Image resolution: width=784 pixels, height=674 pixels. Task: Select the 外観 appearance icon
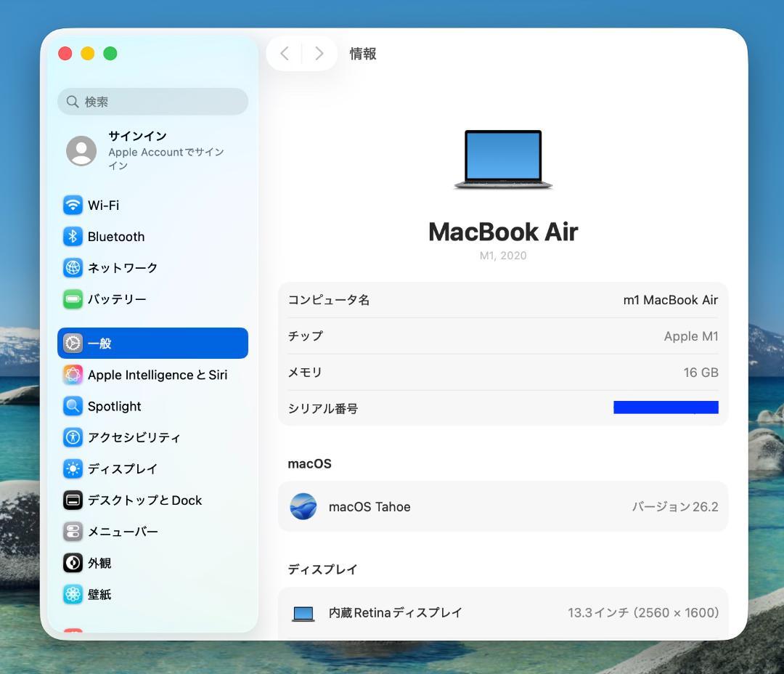73,563
